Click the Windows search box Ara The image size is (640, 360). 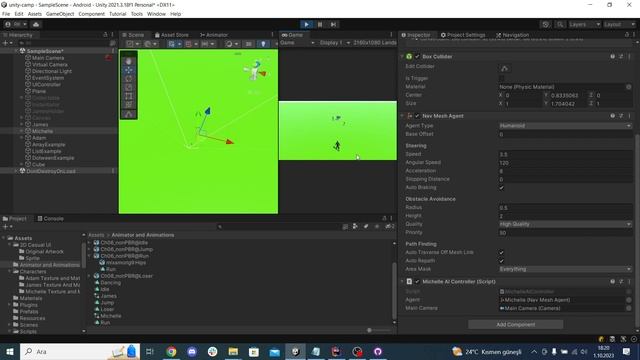pos(80,351)
